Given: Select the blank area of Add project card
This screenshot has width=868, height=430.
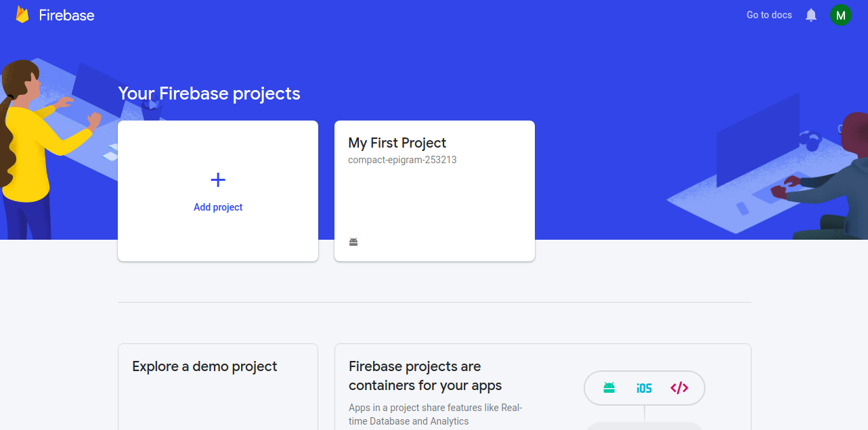Looking at the screenshot, I should click(x=218, y=237).
